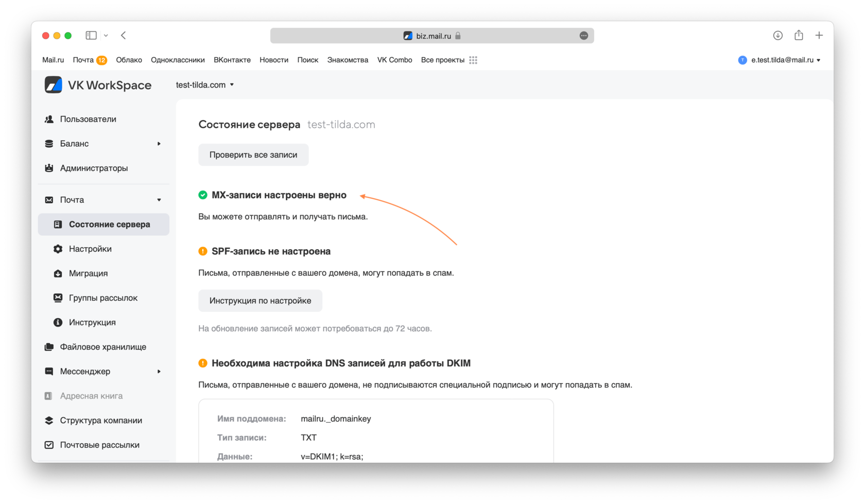Open Новости in the top menu
This screenshot has height=504, width=865.
274,60
